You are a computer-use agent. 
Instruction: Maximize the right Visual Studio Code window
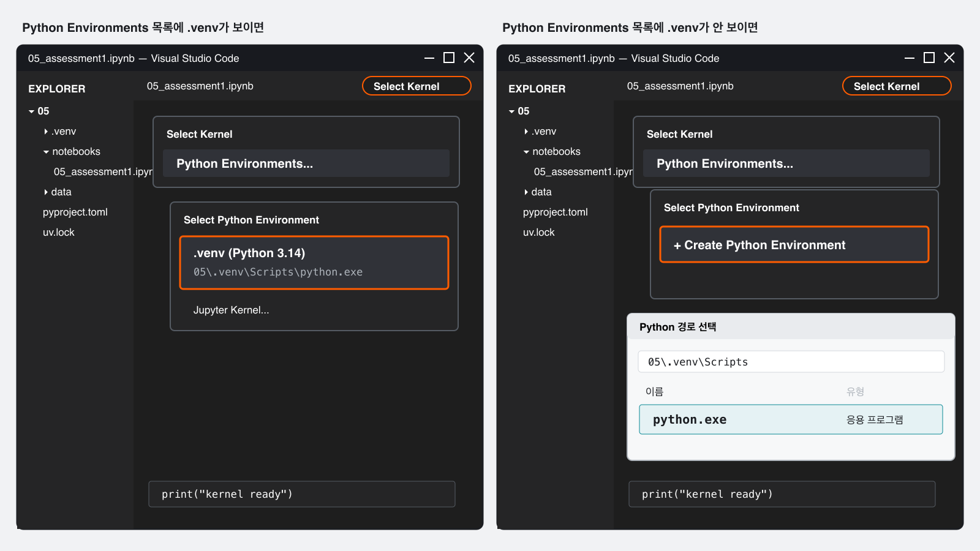pyautogui.click(x=929, y=58)
